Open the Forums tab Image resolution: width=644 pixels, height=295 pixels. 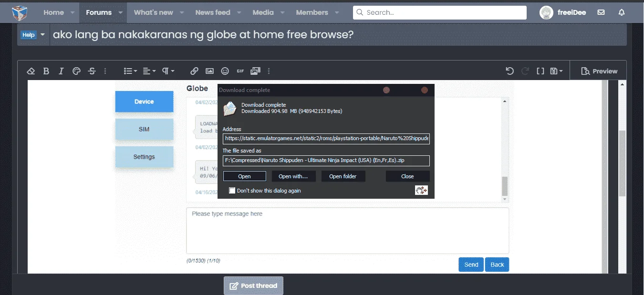click(99, 12)
